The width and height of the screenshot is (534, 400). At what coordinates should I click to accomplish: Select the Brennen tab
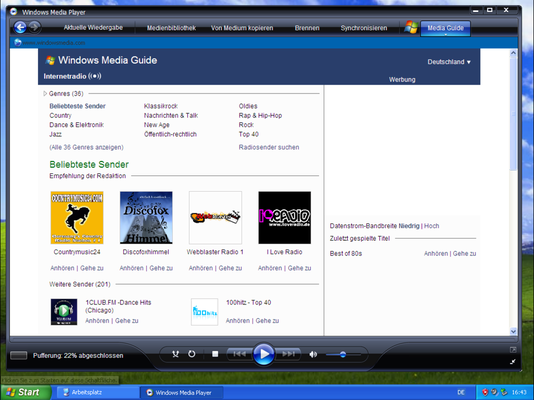click(307, 28)
